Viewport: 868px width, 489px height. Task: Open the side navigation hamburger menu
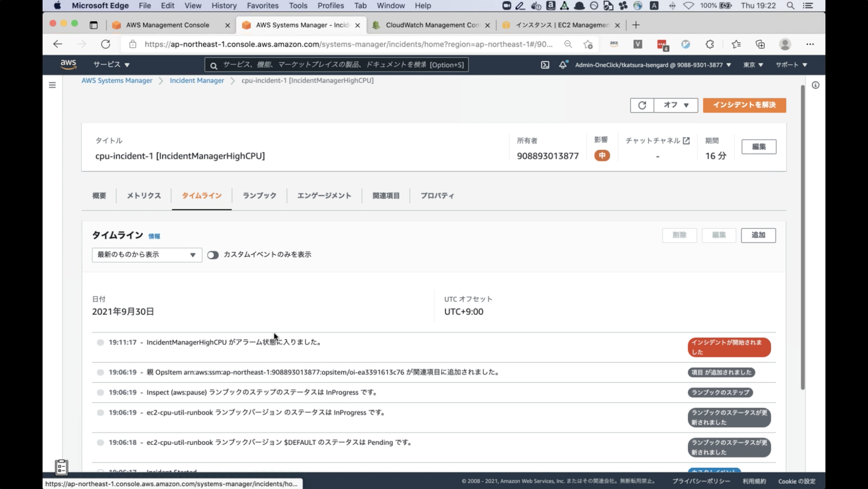[x=52, y=85]
